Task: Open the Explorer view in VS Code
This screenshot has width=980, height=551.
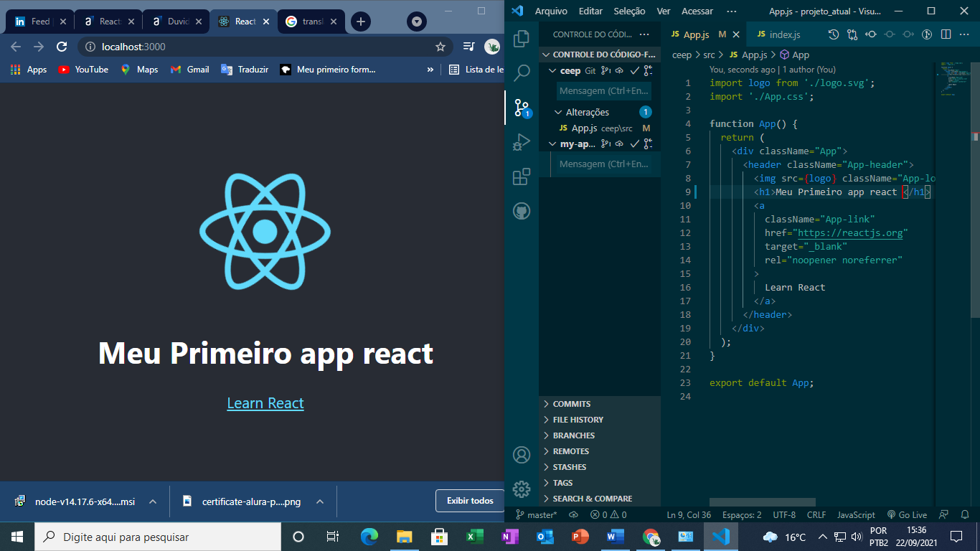Action: (522, 38)
